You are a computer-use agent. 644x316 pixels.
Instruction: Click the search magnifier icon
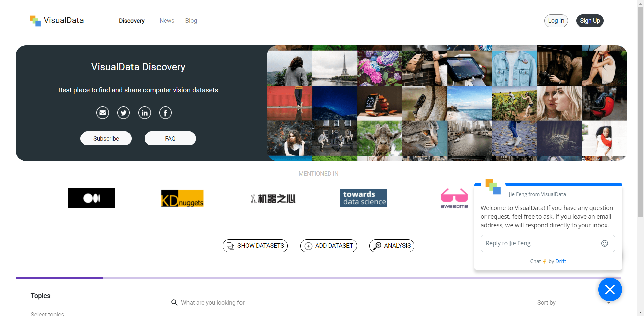click(174, 302)
